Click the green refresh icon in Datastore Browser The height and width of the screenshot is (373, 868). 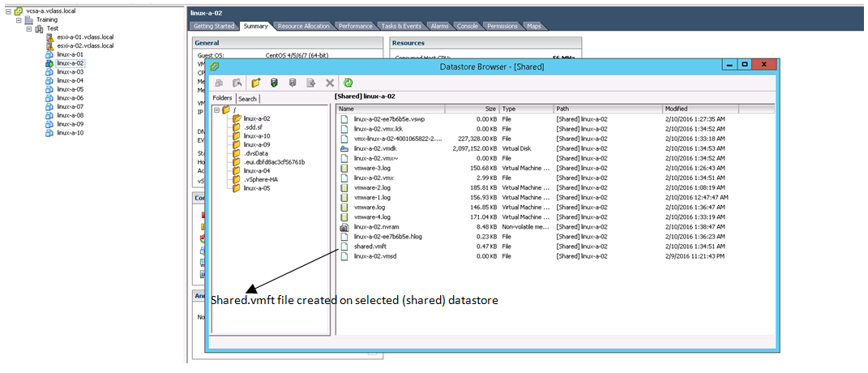click(x=348, y=83)
